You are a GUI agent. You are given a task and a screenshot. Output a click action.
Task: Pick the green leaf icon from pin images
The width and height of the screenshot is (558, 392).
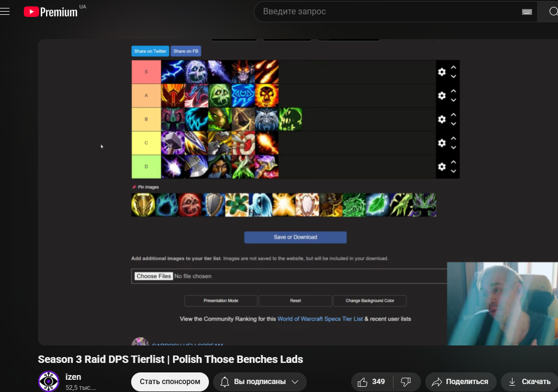pyautogui.click(x=377, y=205)
